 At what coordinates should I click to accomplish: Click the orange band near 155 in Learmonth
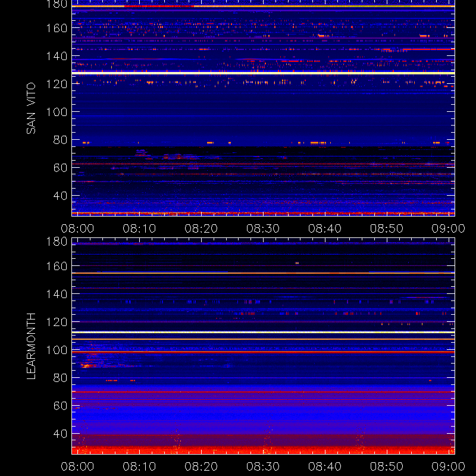coord(263,273)
